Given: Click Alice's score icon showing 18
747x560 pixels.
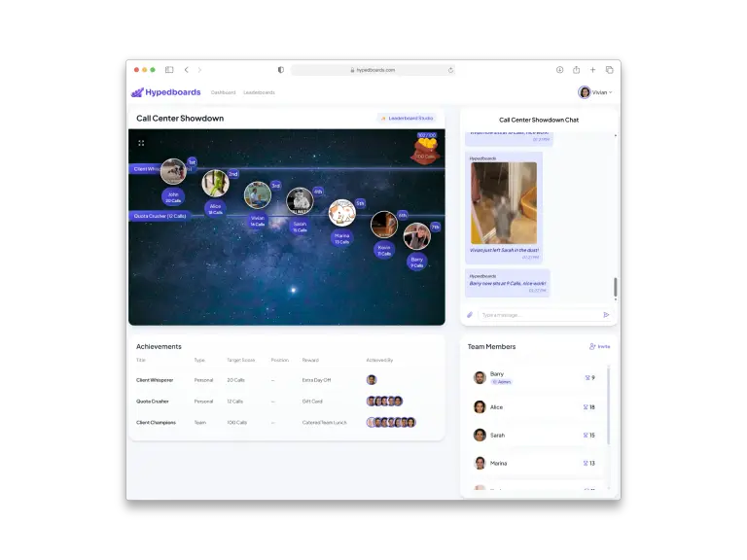Looking at the screenshot, I should pyautogui.click(x=586, y=407).
